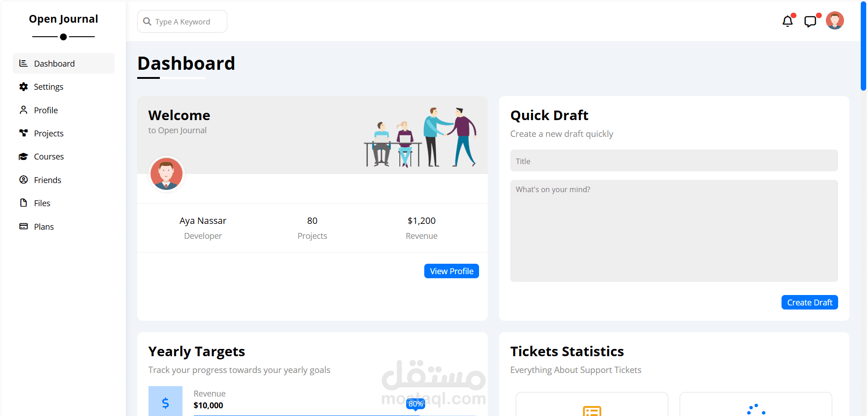
Task: Open notifications with the bell icon
Action: click(x=788, y=21)
